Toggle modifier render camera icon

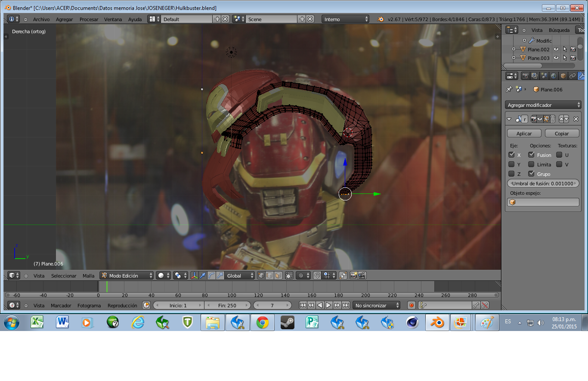tap(534, 119)
